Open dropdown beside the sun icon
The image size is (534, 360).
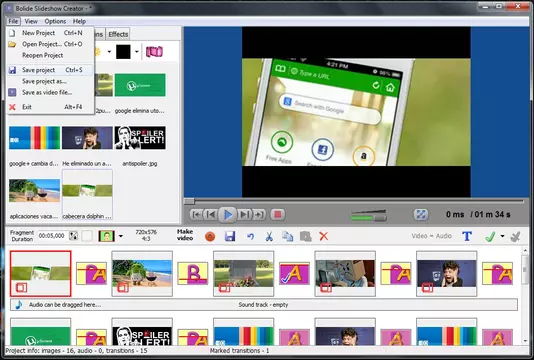[x=109, y=52]
